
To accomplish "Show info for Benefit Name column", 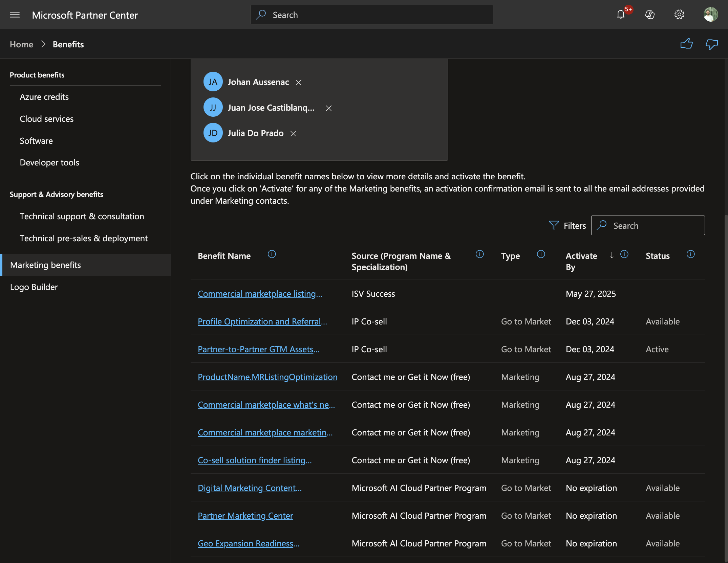I will coord(272,254).
